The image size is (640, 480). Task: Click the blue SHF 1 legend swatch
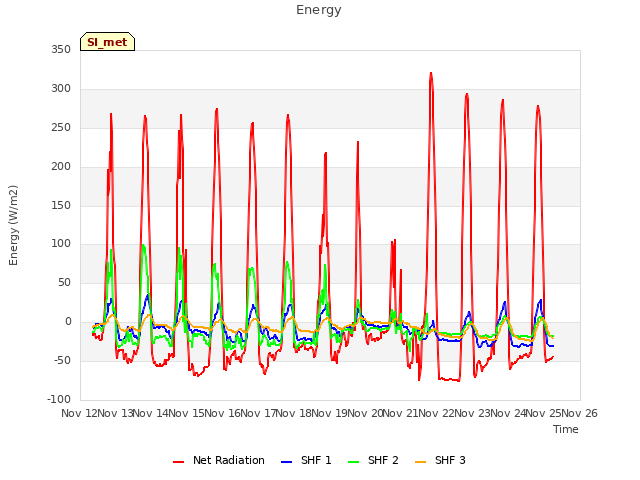pos(287,462)
